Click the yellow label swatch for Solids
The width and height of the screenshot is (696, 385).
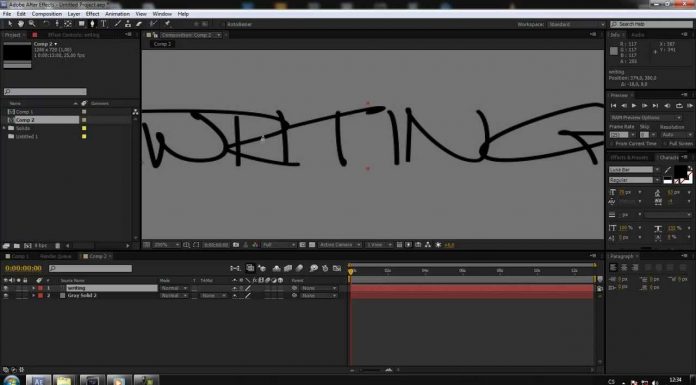(x=84, y=128)
